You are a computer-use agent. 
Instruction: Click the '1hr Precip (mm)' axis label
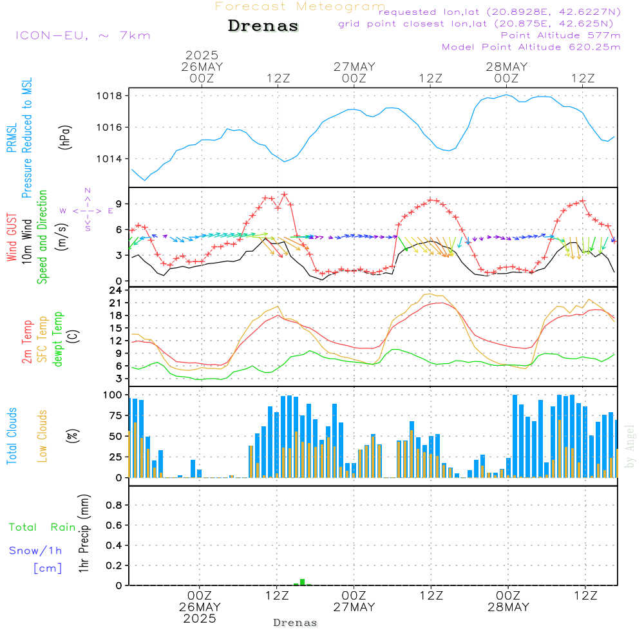point(84,533)
